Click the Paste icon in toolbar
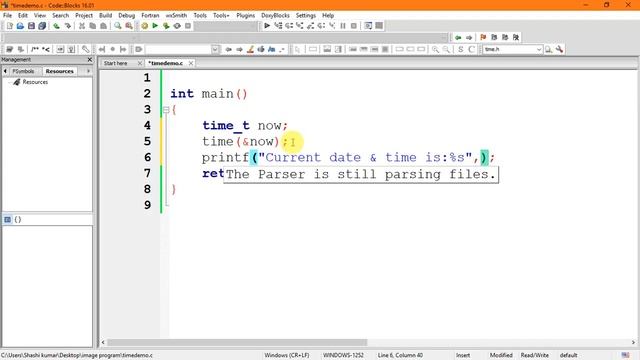 pyautogui.click(x=103, y=26)
